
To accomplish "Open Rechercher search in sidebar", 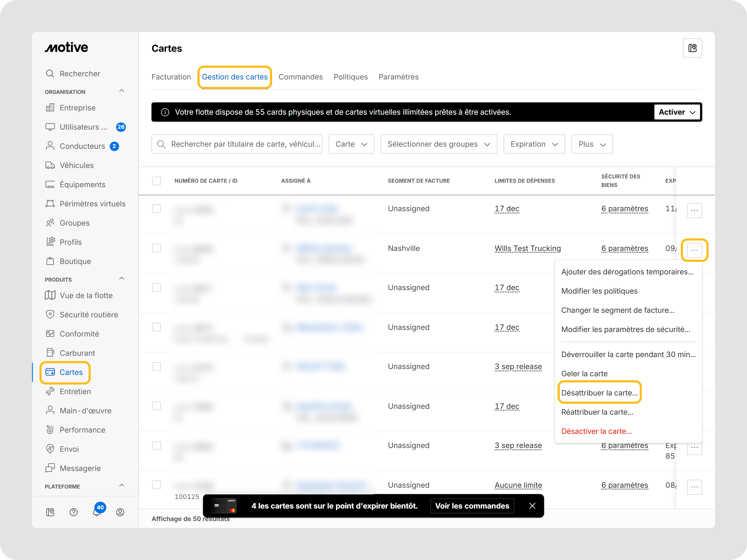I will pos(73,74).
